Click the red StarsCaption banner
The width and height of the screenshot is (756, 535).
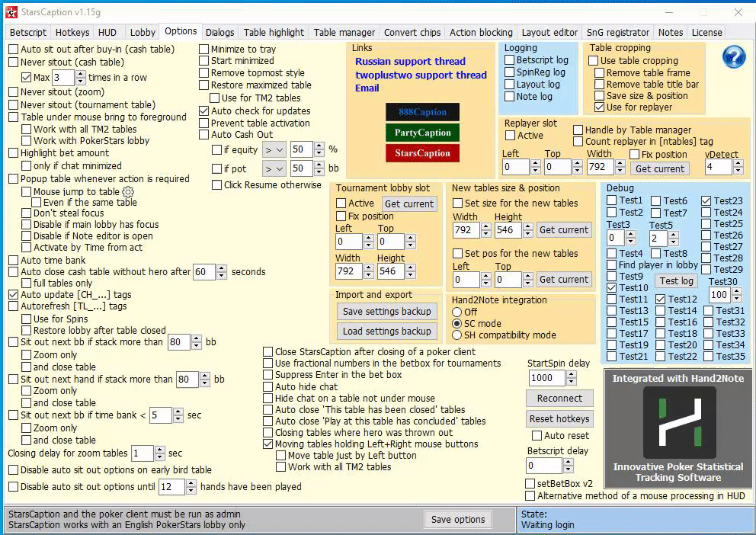point(422,153)
